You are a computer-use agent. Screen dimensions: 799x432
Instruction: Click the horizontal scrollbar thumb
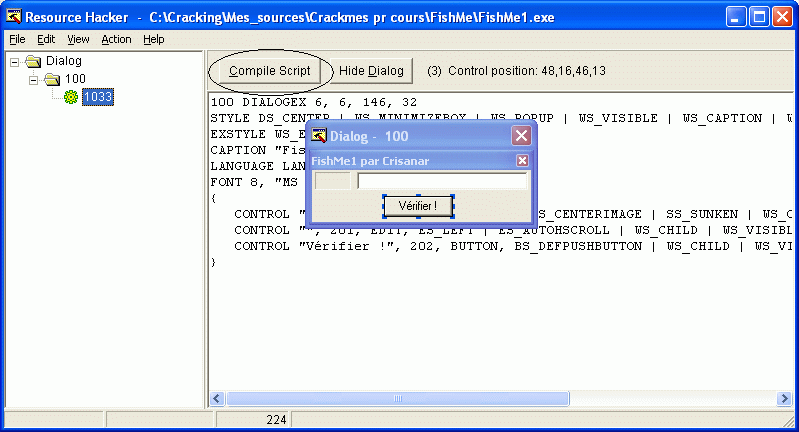[397, 398]
